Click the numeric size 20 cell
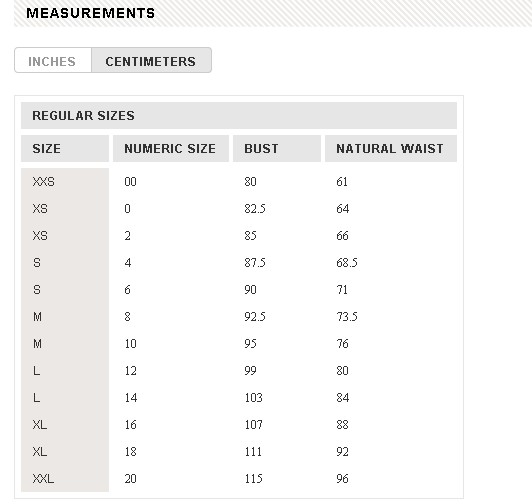 130,479
